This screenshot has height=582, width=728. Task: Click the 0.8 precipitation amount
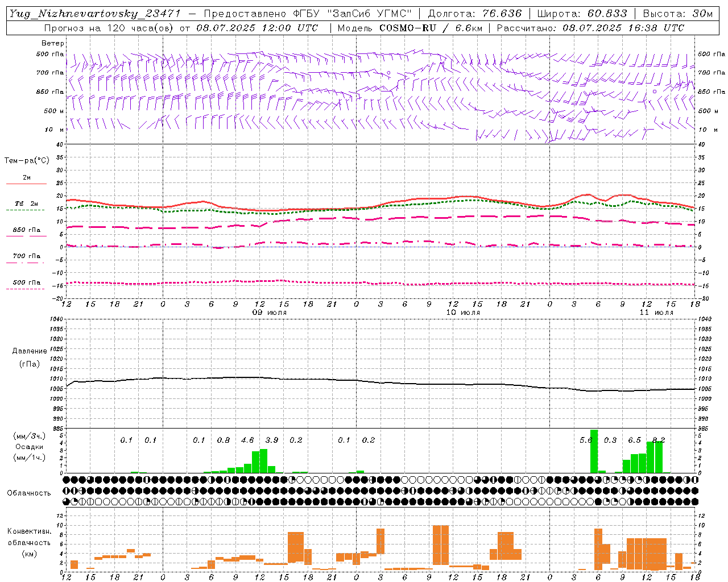pos(224,440)
